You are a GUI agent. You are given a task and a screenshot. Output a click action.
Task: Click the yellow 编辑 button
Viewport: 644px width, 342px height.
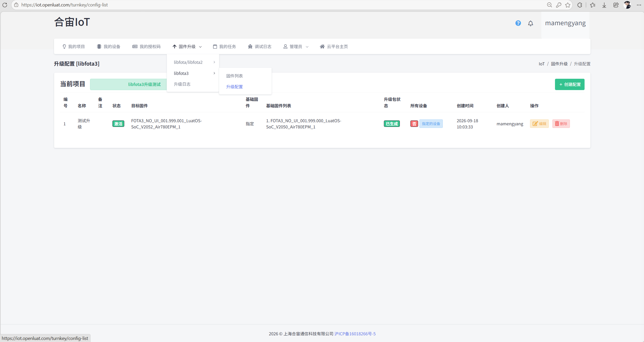coord(539,124)
